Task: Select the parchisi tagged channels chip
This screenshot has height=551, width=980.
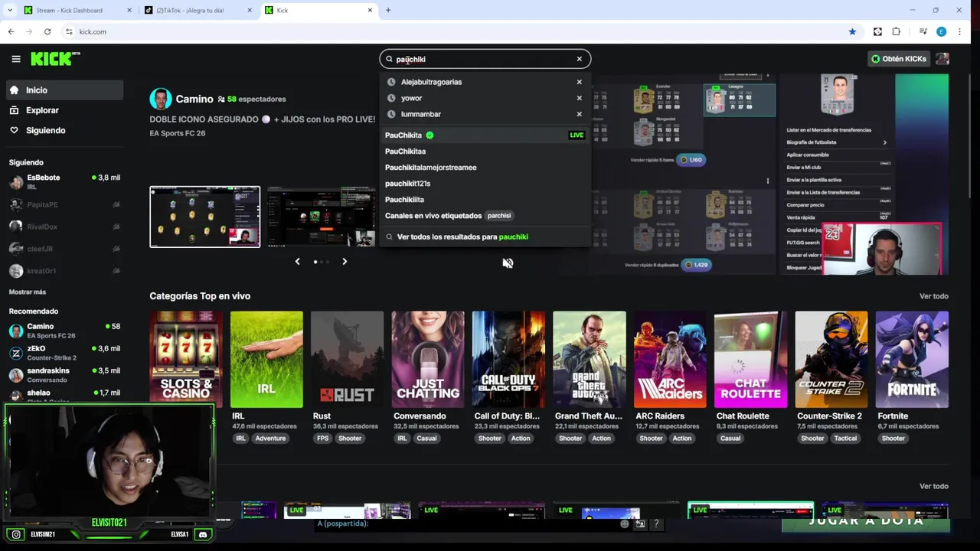Action: 499,216
